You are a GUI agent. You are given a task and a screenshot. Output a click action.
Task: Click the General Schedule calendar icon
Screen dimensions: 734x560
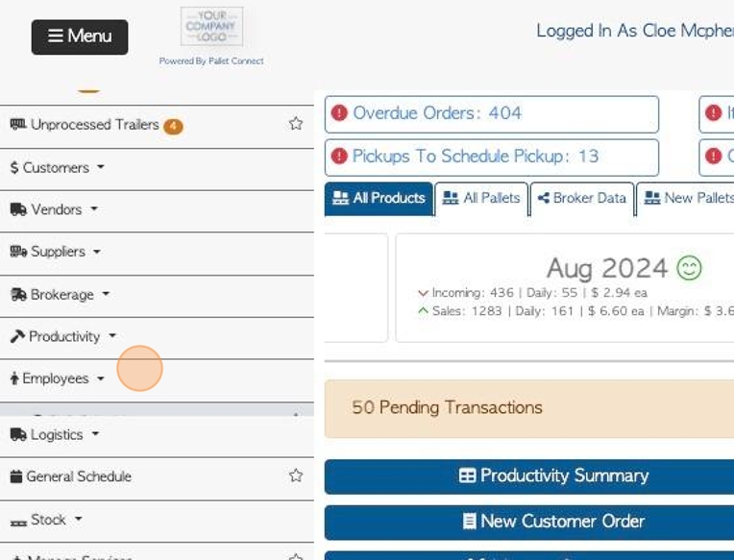click(15, 476)
